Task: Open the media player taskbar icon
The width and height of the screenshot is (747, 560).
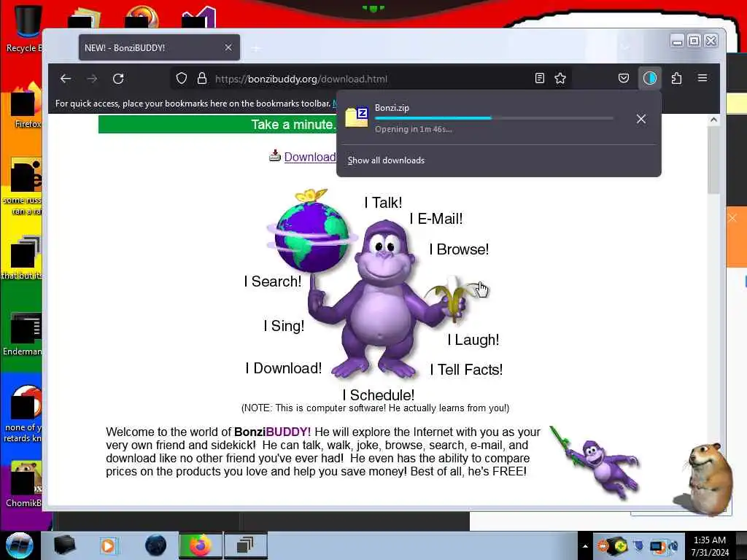Action: click(x=108, y=545)
